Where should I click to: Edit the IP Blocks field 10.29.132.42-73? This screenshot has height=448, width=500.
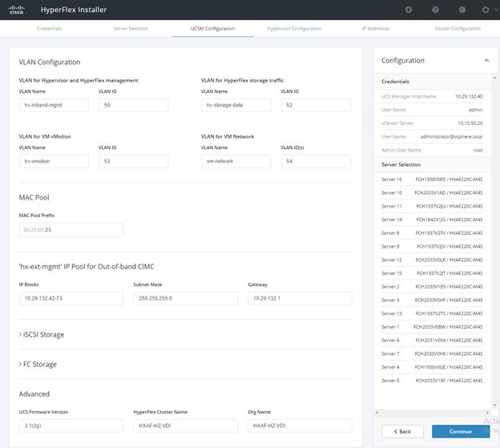coord(71,298)
